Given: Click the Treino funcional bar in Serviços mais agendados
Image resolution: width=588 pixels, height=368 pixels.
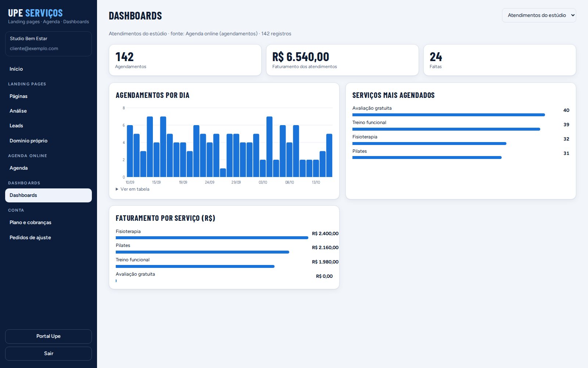Looking at the screenshot, I should pyautogui.click(x=446, y=129).
